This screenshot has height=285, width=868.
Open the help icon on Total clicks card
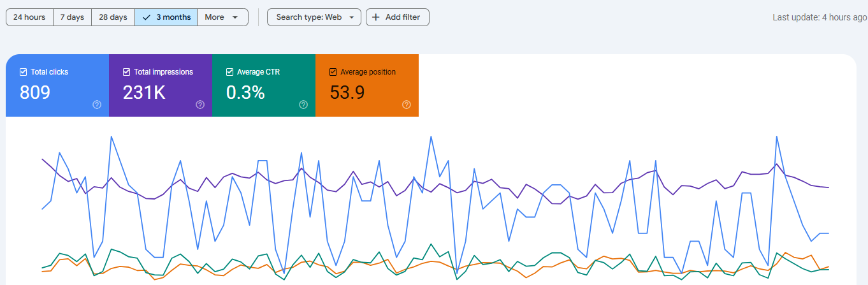tap(97, 105)
